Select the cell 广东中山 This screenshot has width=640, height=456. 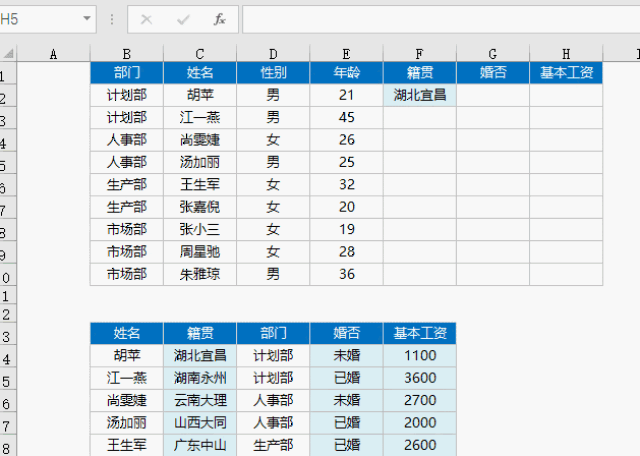200,445
